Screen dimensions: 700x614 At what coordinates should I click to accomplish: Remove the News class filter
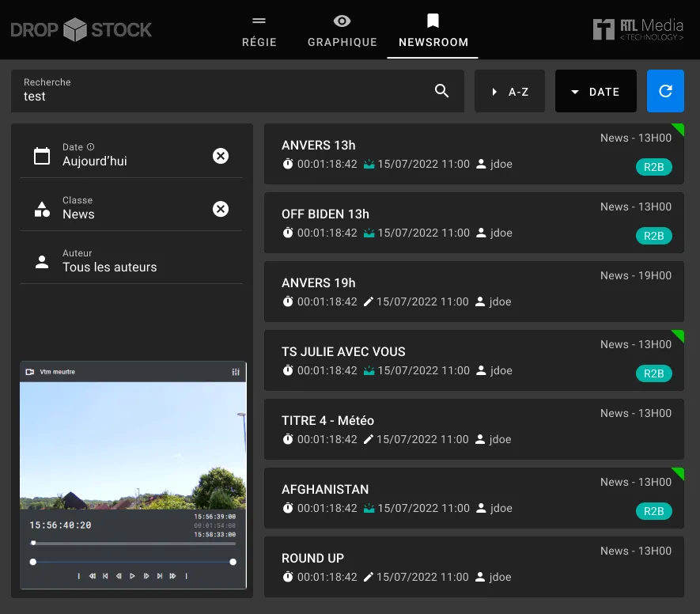[x=221, y=209]
